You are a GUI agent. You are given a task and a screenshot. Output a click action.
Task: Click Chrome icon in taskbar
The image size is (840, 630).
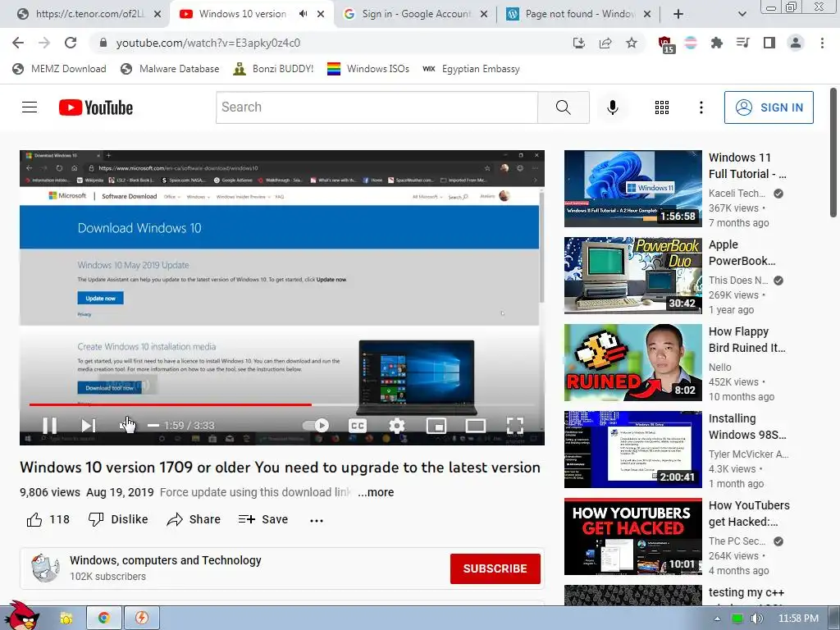(104, 618)
